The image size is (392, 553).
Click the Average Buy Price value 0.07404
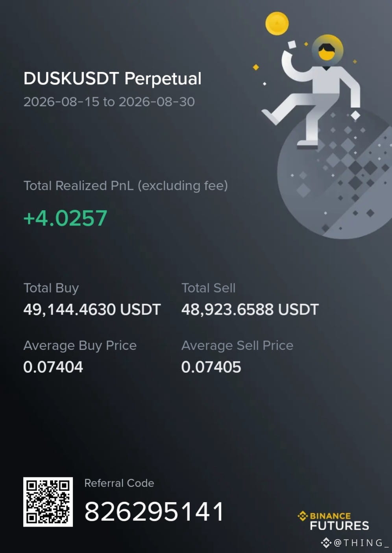(x=53, y=367)
